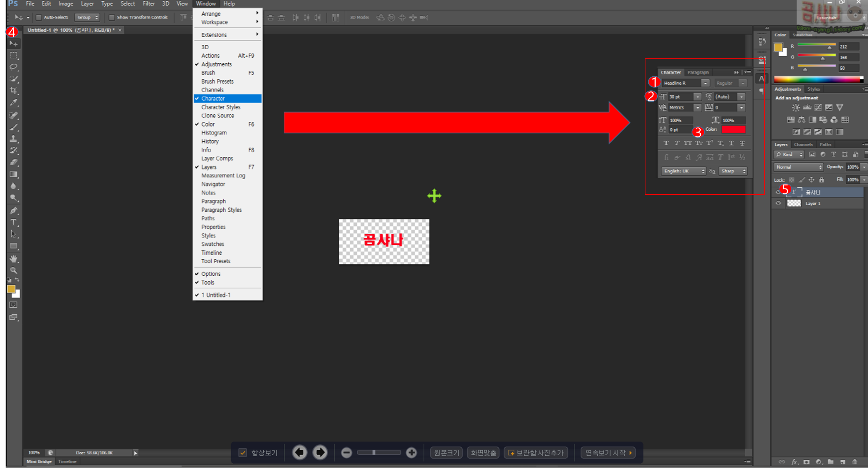Switch to the Paragraph tab

point(698,72)
